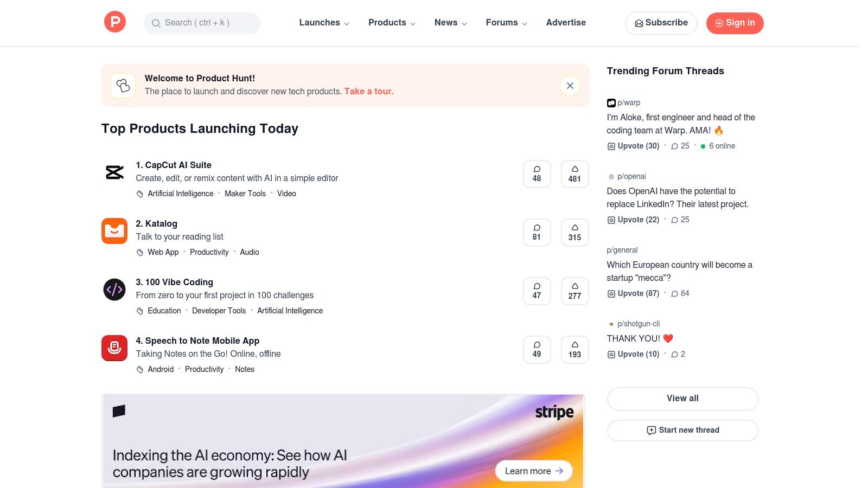View 48 comments on CapCut AI Suite
This screenshot has width=868, height=488.
pyautogui.click(x=537, y=174)
